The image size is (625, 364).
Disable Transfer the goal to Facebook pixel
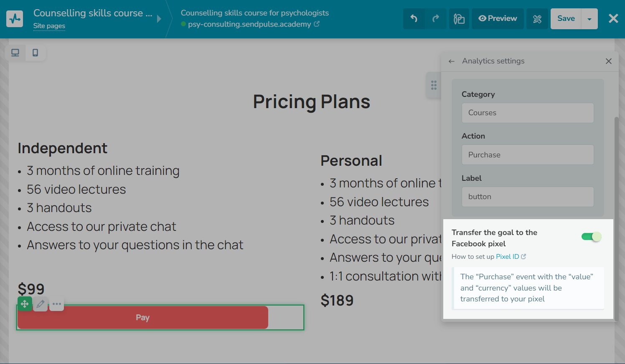[591, 237]
